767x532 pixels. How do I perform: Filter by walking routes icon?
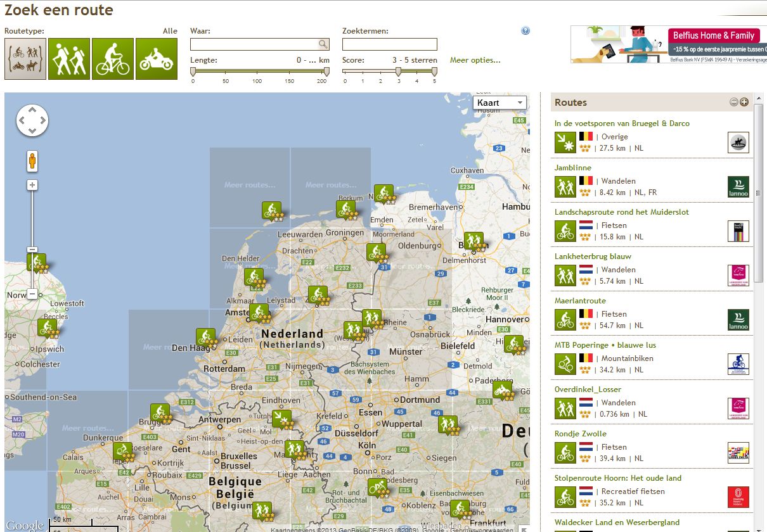click(x=69, y=59)
